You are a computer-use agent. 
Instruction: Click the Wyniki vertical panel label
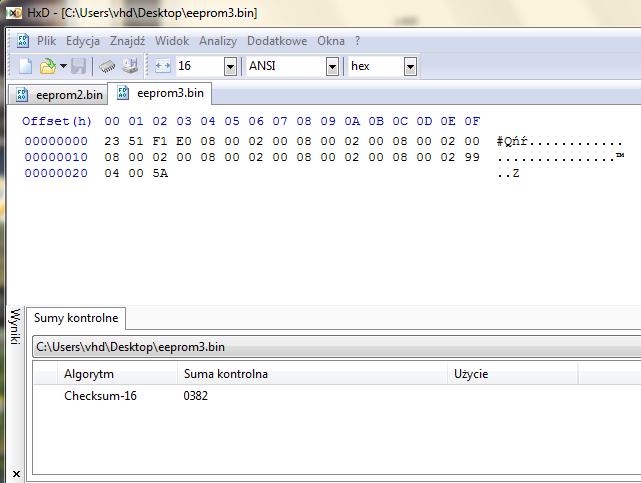tap(15, 326)
